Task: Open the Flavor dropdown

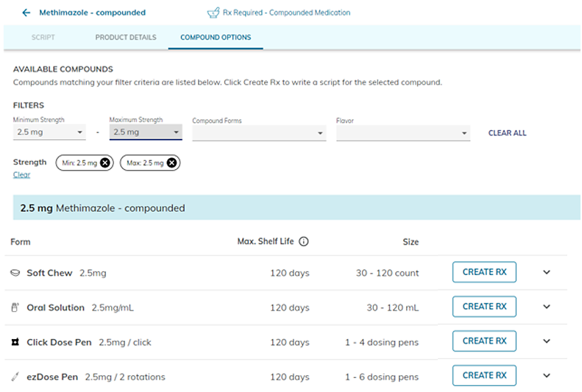Action: 402,132
